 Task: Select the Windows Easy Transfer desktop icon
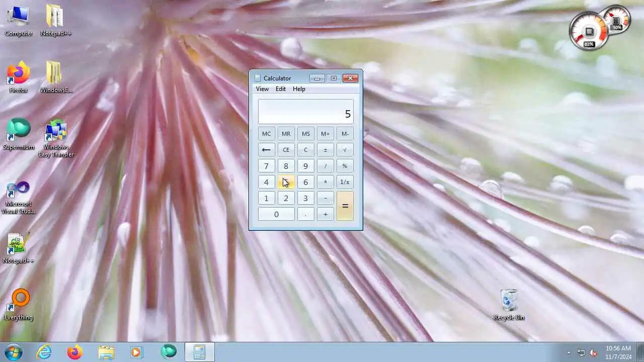click(x=56, y=138)
